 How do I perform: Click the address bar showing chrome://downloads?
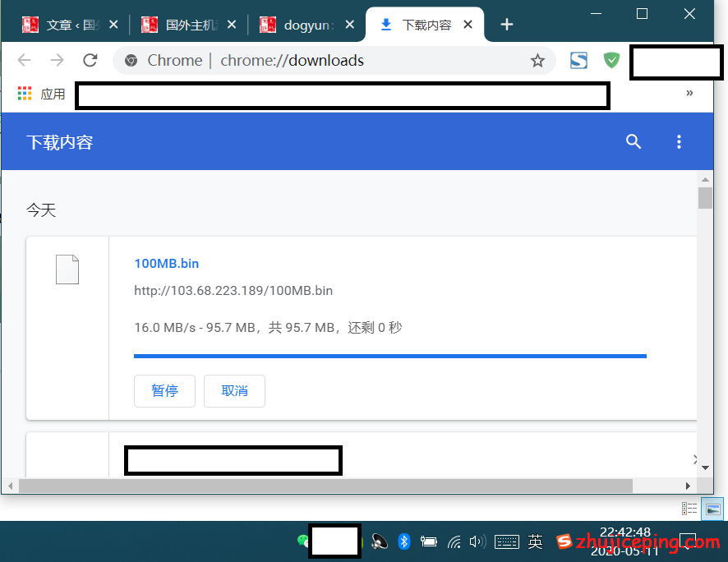tap(334, 60)
